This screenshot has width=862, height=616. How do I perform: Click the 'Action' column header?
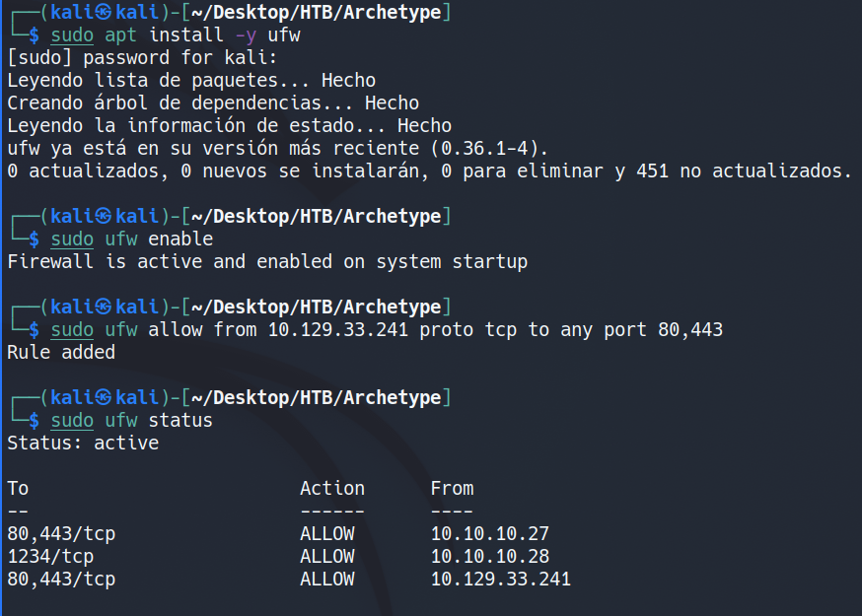coord(332,488)
